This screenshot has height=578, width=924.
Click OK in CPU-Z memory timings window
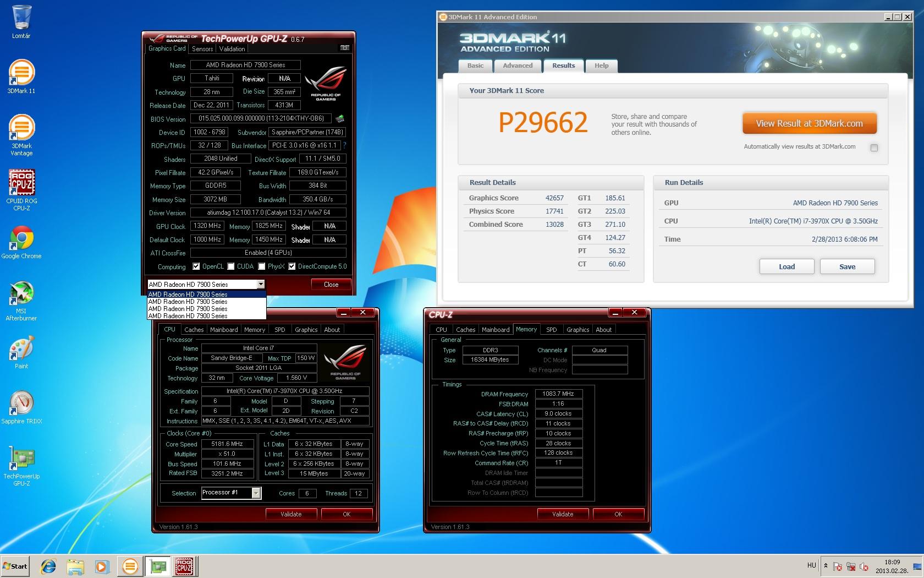click(618, 514)
